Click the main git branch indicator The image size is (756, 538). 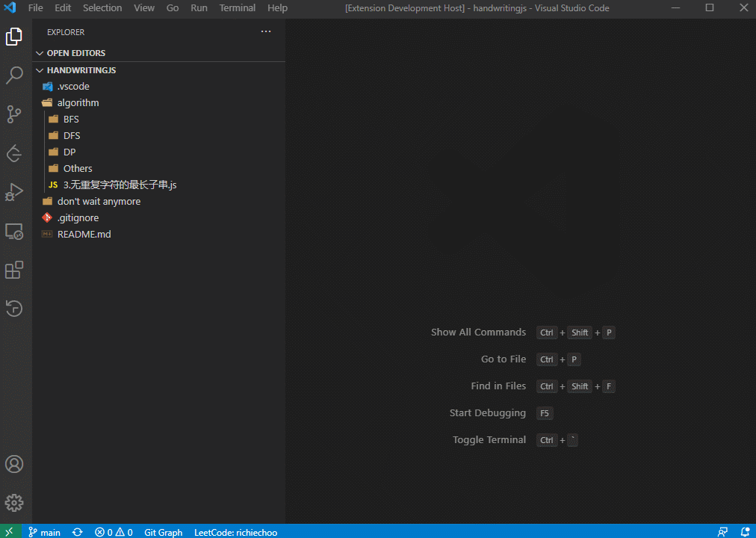click(x=44, y=532)
